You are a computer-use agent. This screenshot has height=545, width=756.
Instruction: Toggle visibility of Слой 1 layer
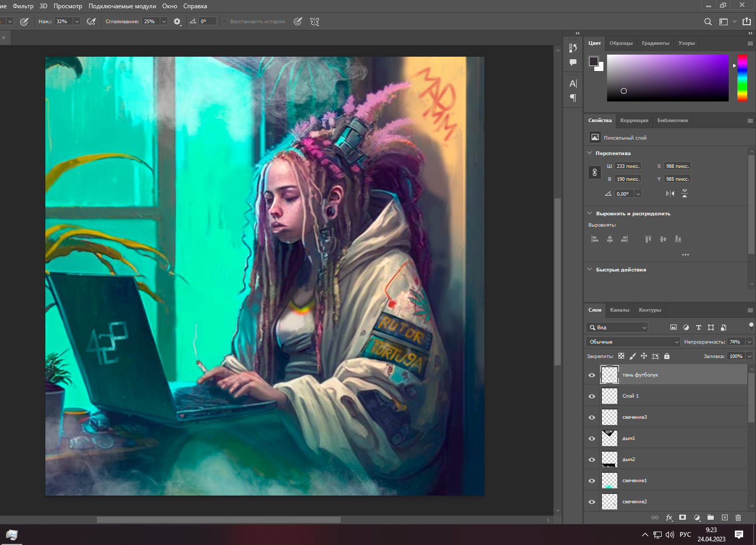pyautogui.click(x=592, y=396)
